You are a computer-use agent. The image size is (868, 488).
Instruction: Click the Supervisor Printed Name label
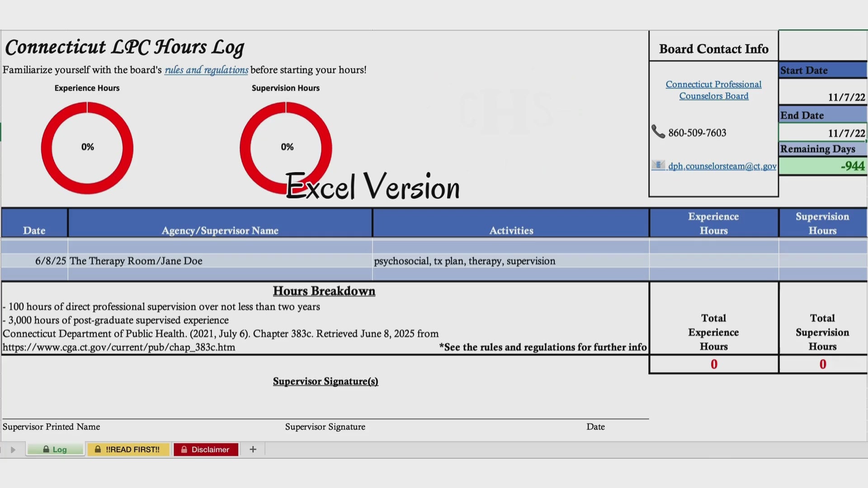click(52, 427)
